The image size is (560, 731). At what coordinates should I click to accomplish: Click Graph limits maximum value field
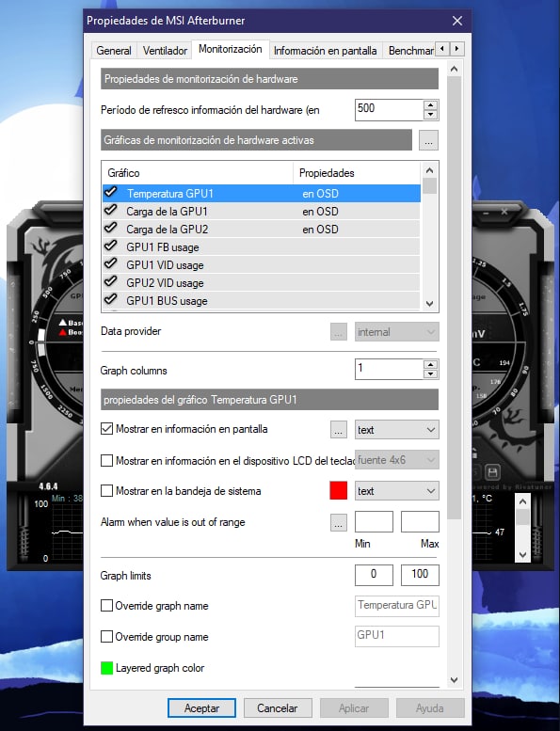(x=420, y=575)
